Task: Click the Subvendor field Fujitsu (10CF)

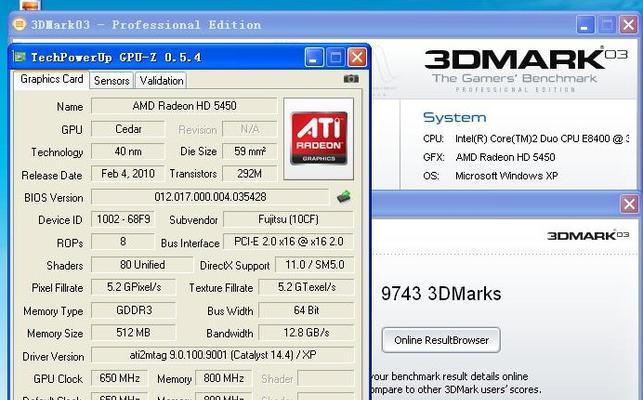Action: pos(288,219)
